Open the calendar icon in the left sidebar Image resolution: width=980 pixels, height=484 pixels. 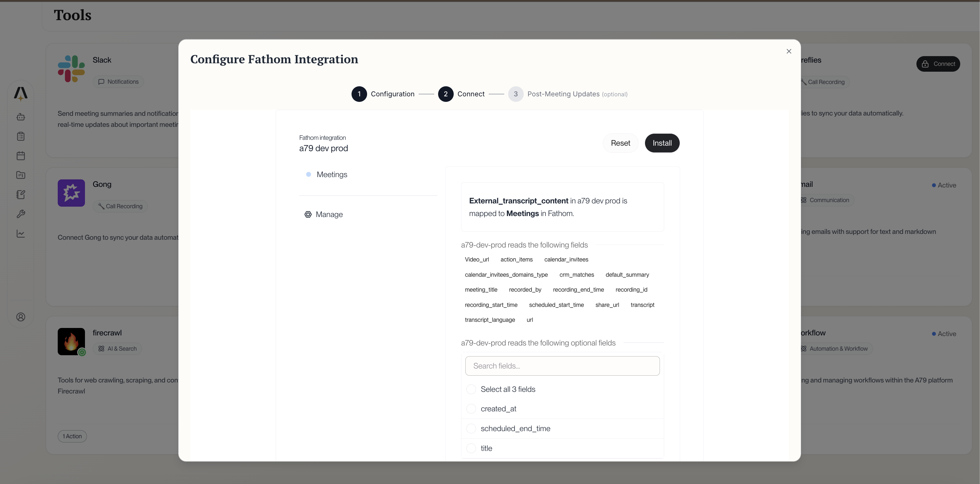coord(20,156)
